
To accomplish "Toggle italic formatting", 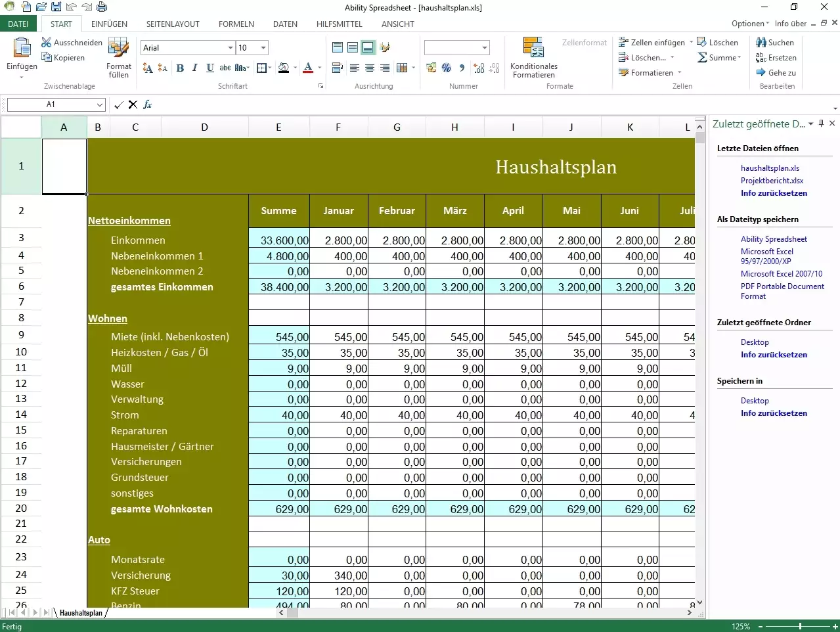I will 195,68.
